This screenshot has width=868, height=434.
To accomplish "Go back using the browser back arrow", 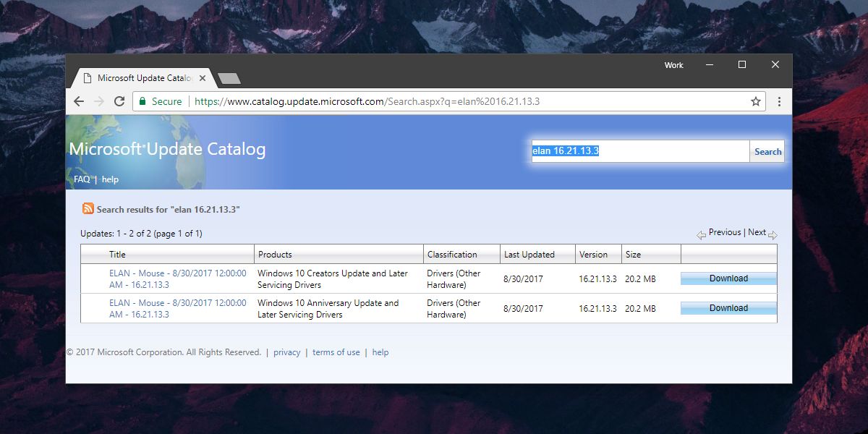I will [79, 101].
